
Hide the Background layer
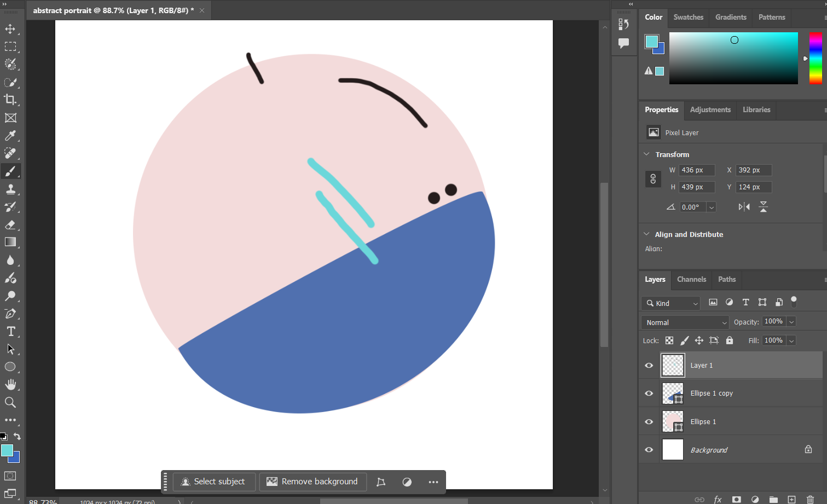pyautogui.click(x=649, y=450)
